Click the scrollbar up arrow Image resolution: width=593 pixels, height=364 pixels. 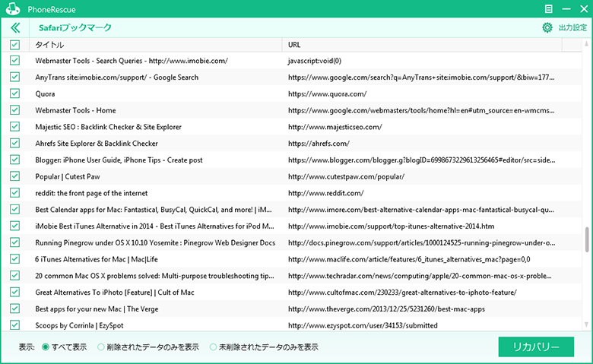tap(587, 44)
